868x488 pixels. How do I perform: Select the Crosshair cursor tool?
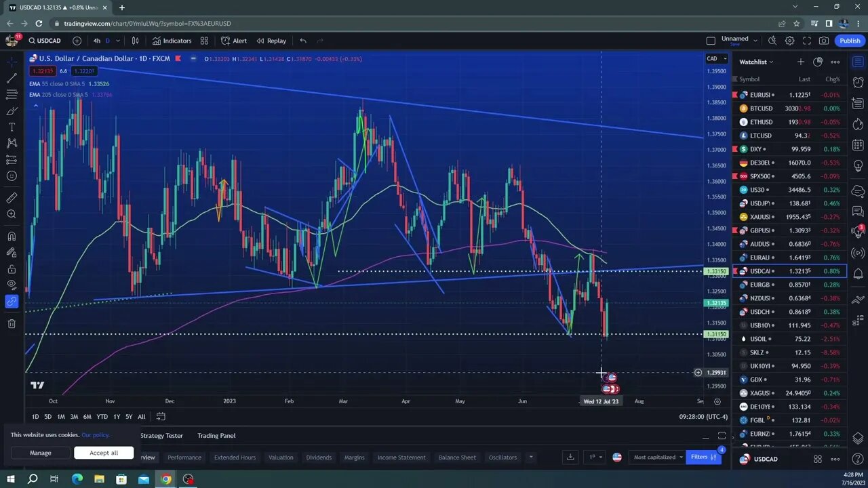tap(12, 62)
